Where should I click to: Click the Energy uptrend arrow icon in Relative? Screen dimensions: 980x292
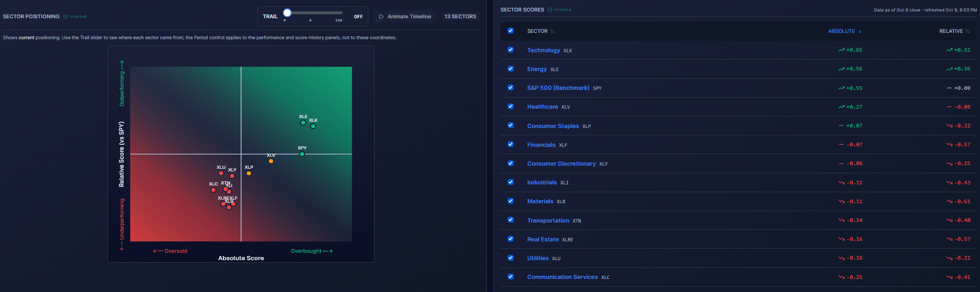coord(949,69)
